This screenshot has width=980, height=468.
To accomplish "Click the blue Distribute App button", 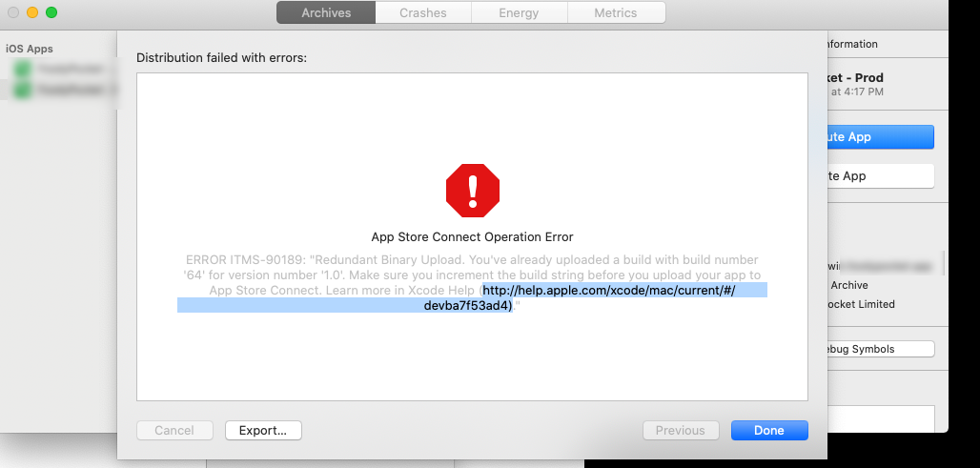I will (880, 137).
